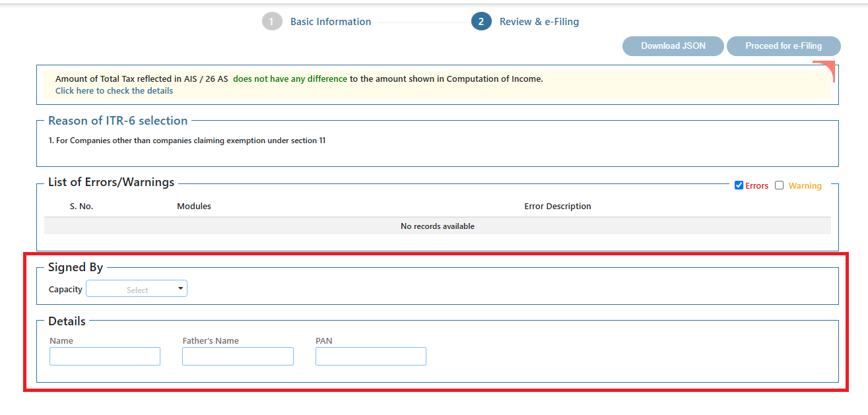Image resolution: width=868 pixels, height=415 pixels.
Task: Go to Basic Information step
Action: pos(330,22)
